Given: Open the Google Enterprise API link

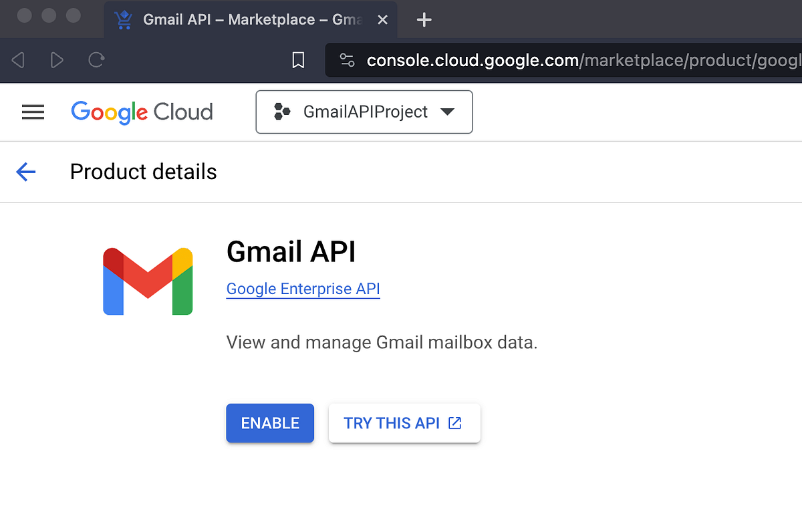Looking at the screenshot, I should click(x=303, y=289).
